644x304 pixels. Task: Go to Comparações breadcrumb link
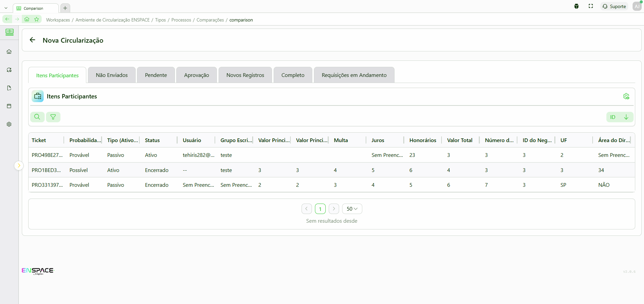tap(210, 20)
